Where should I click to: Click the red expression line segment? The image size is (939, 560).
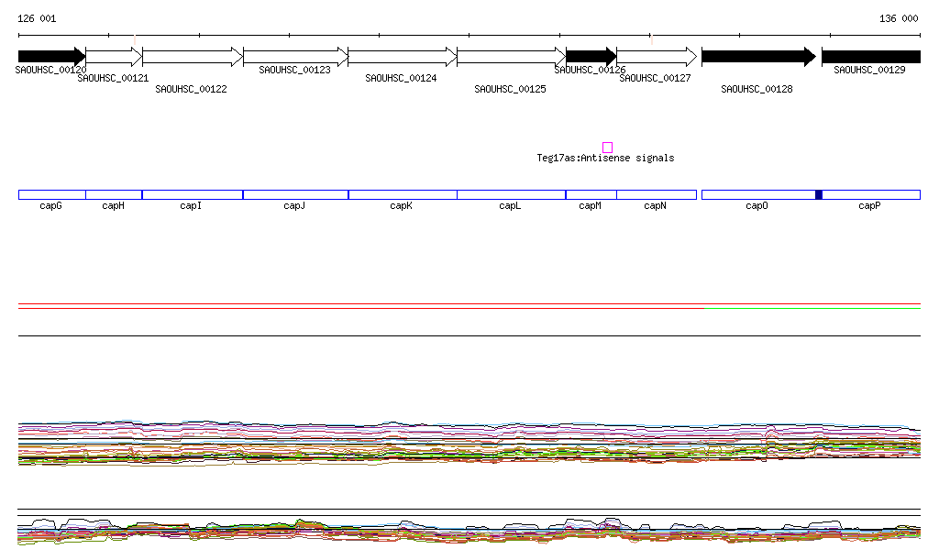[358, 308]
